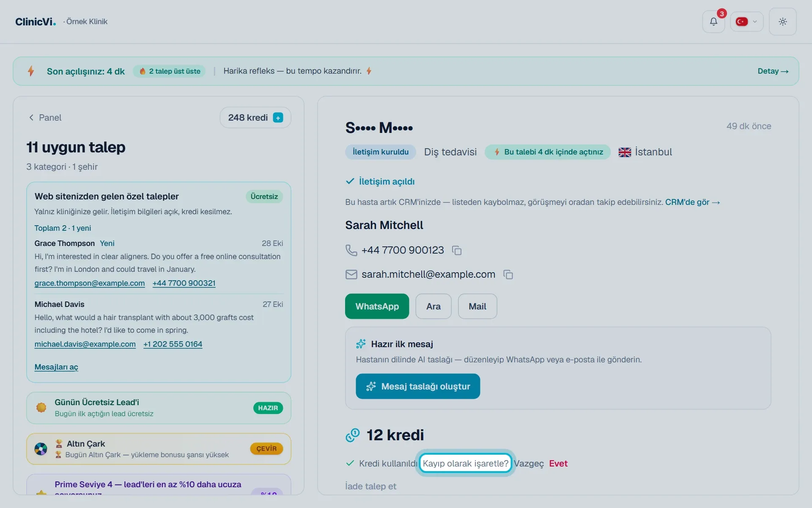Viewport: 812px width, 508px height.
Task: Click the envelope icon beside the email
Action: coord(351,275)
